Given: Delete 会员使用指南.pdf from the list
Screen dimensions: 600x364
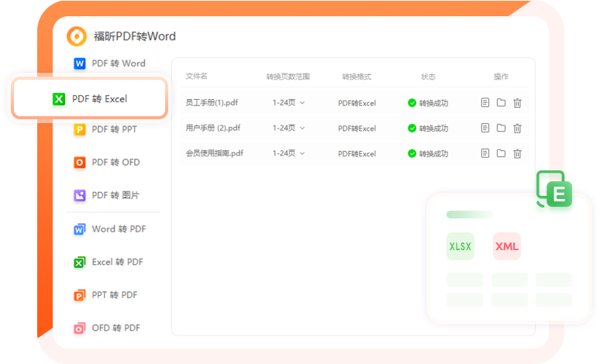Looking at the screenshot, I should 518,153.
